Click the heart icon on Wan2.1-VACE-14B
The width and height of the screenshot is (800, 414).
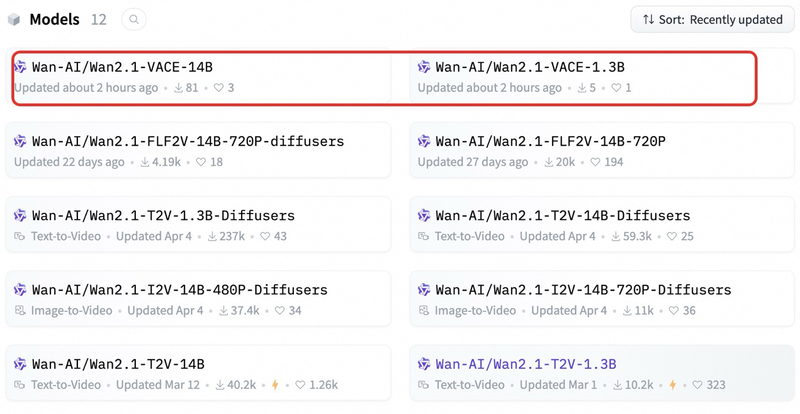pos(219,88)
